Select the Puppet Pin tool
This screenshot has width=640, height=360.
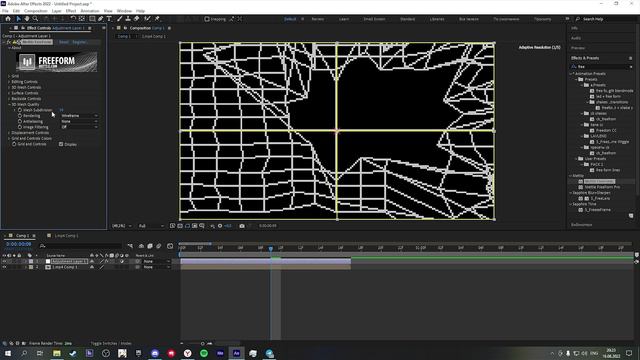click(157, 19)
